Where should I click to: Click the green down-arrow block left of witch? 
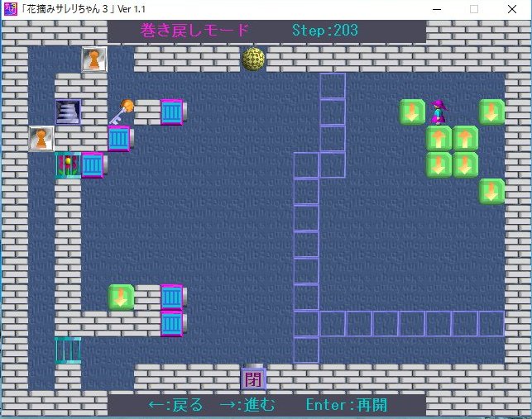(412, 112)
